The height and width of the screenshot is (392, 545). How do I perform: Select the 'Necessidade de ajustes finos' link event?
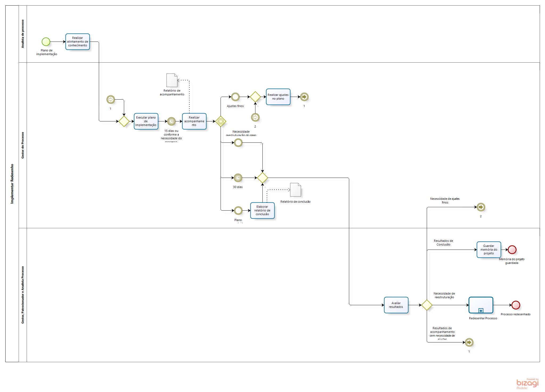(481, 207)
